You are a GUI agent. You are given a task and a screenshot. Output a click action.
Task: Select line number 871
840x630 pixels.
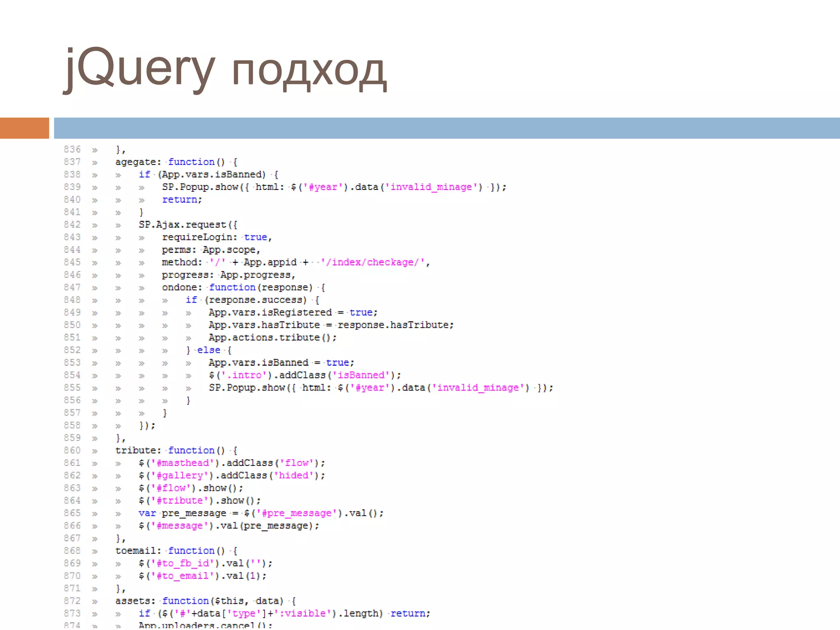72,589
